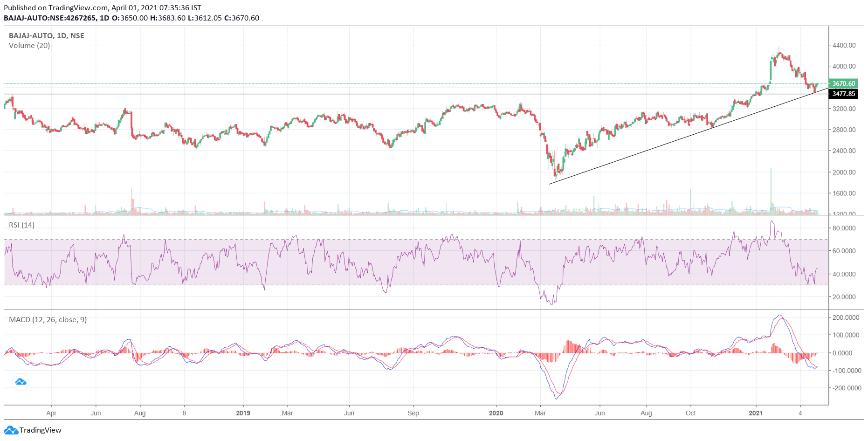Click the MACD 100.0000 axis label

(x=846, y=335)
